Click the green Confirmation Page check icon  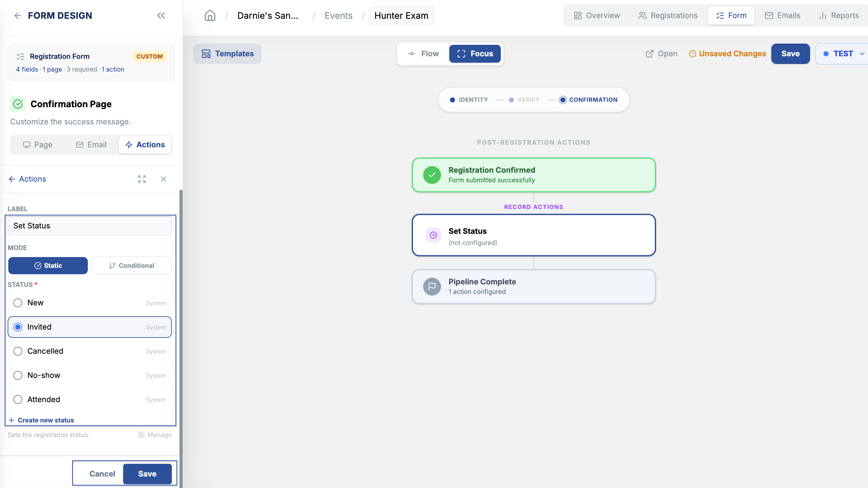[x=18, y=104]
